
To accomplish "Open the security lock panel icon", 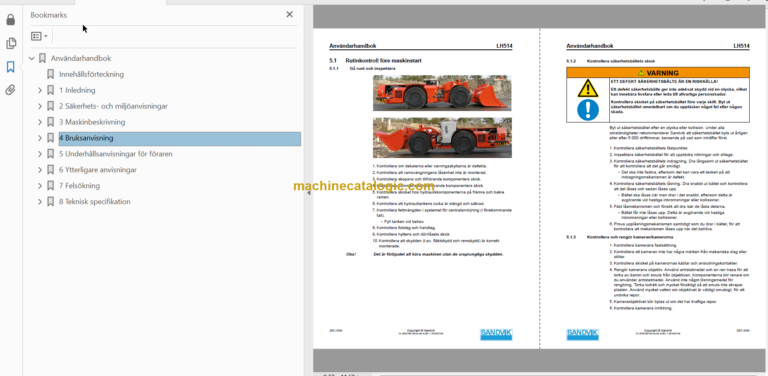I will tap(10, 20).
